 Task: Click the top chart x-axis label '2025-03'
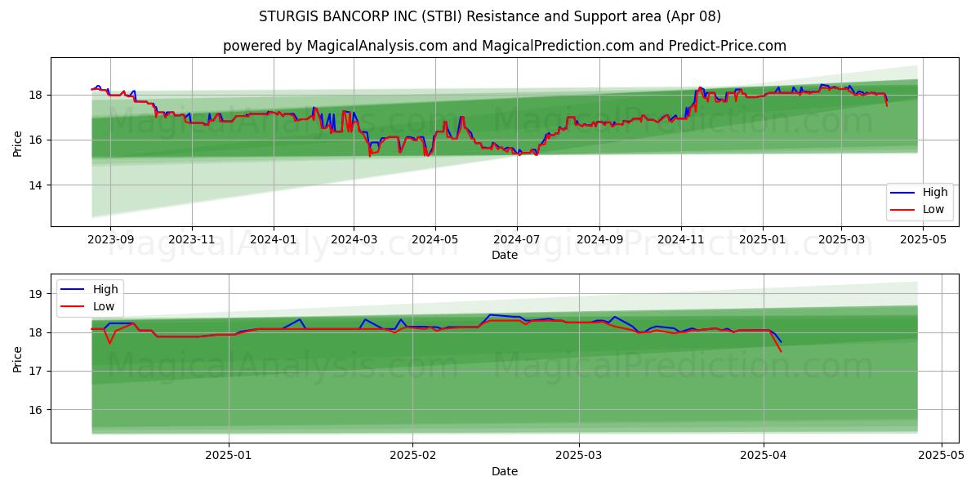[842, 241]
